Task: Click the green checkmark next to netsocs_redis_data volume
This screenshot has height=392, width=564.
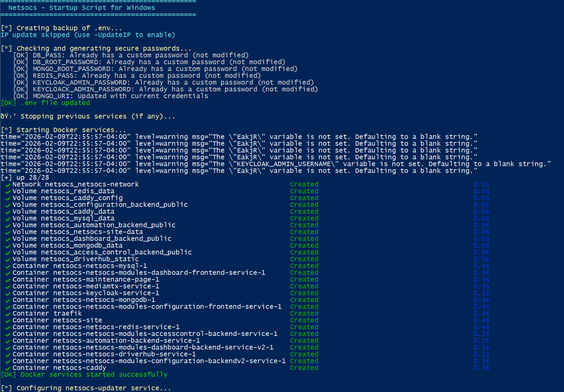Action: [7, 192]
